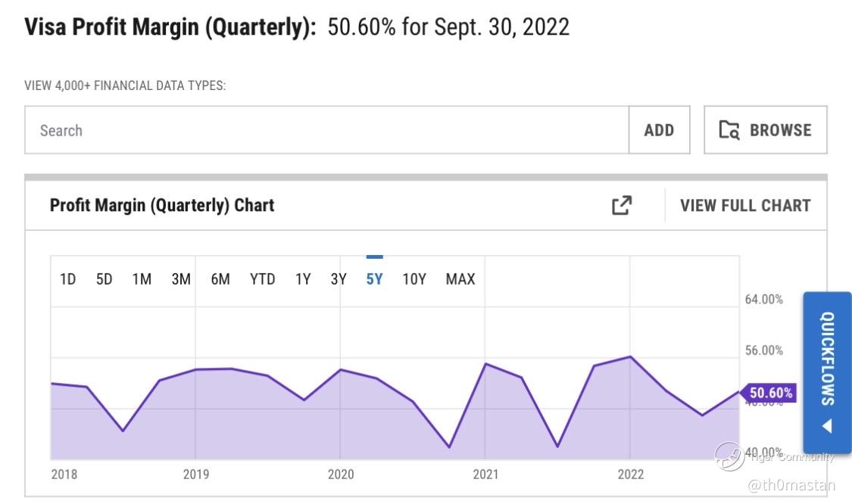Image resolution: width=852 pixels, height=504 pixels.
Task: Click the Browse folder search icon
Action: [729, 130]
